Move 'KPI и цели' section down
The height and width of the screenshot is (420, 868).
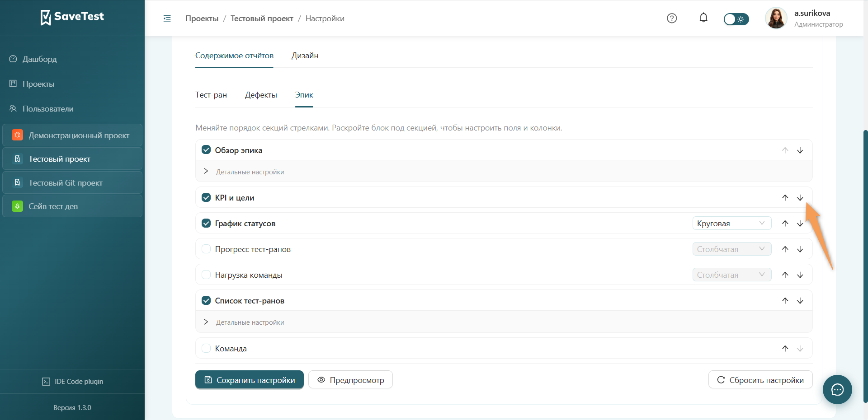tap(800, 198)
